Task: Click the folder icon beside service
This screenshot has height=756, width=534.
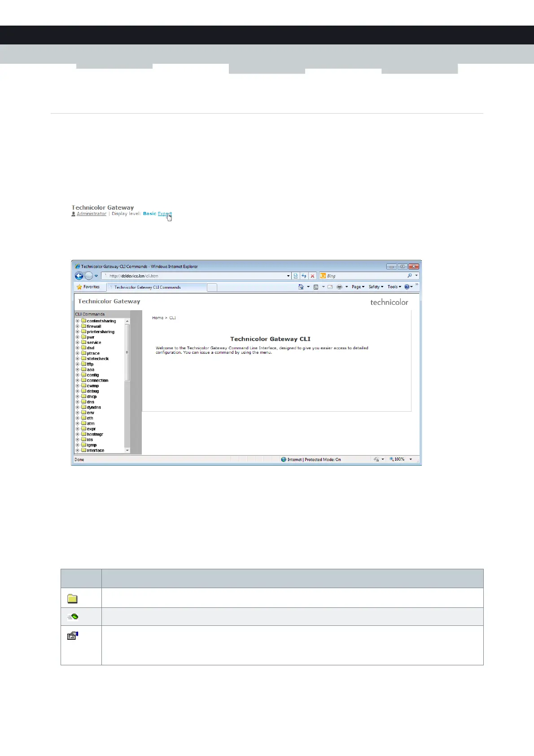Action: [83, 343]
